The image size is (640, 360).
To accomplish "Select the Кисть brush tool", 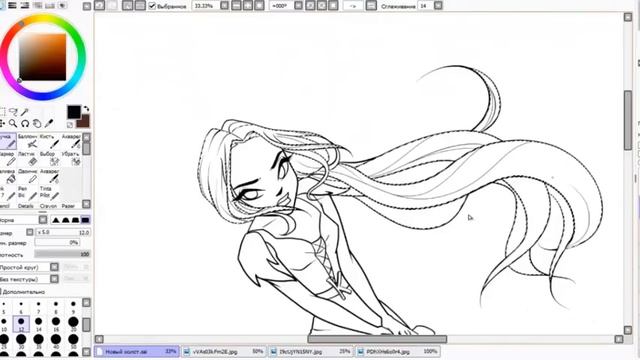I will click(50, 141).
